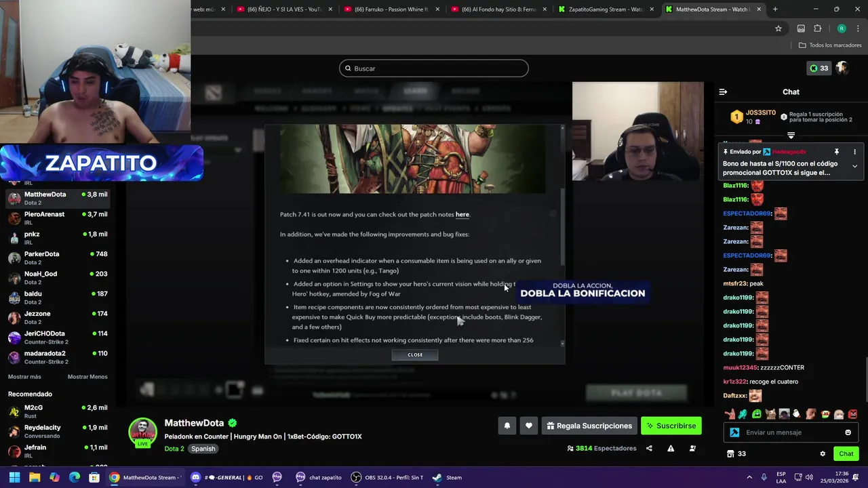
Task: Click the Enviar un mensaje chat input
Action: 791,432
